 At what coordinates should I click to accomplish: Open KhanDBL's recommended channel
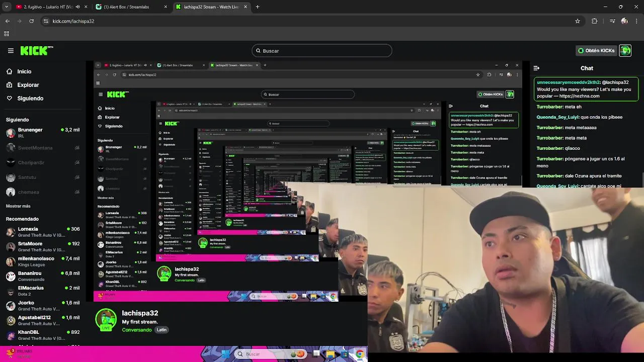pyautogui.click(x=43, y=335)
